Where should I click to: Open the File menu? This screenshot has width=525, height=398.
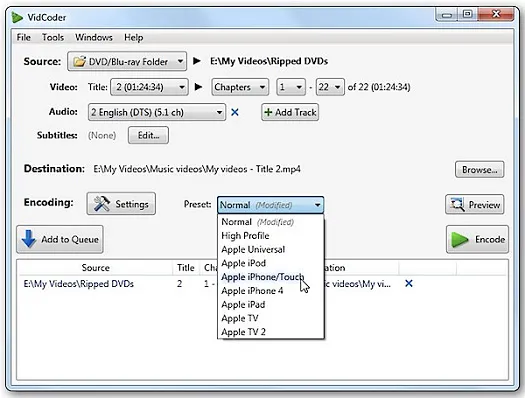point(24,37)
